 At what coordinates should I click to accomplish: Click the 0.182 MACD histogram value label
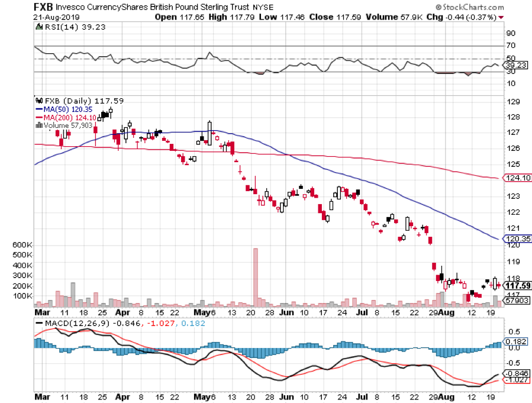pyautogui.click(x=515, y=341)
